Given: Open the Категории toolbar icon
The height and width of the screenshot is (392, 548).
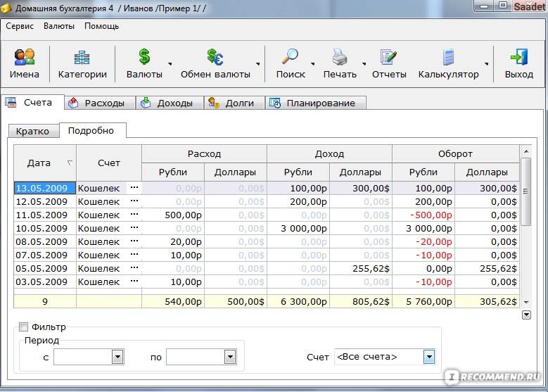Looking at the screenshot, I should click(x=82, y=63).
